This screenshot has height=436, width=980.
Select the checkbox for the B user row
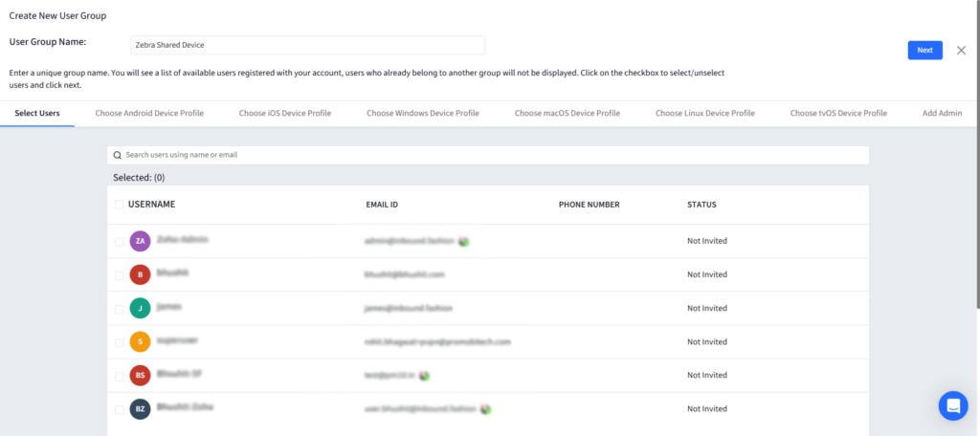119,275
